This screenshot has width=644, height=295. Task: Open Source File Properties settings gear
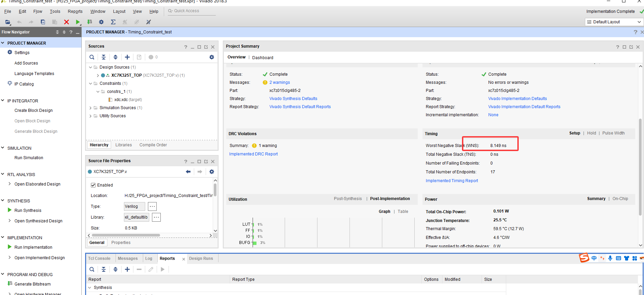pos(212,172)
